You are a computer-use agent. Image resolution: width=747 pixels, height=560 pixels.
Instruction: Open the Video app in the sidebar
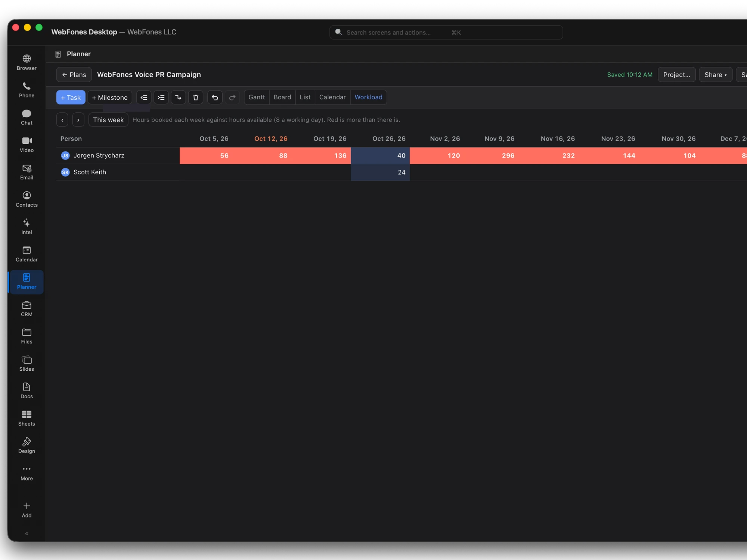point(27,145)
